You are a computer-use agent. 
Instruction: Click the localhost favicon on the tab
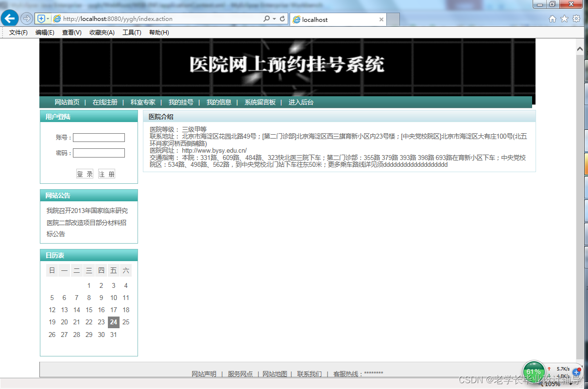click(x=296, y=20)
